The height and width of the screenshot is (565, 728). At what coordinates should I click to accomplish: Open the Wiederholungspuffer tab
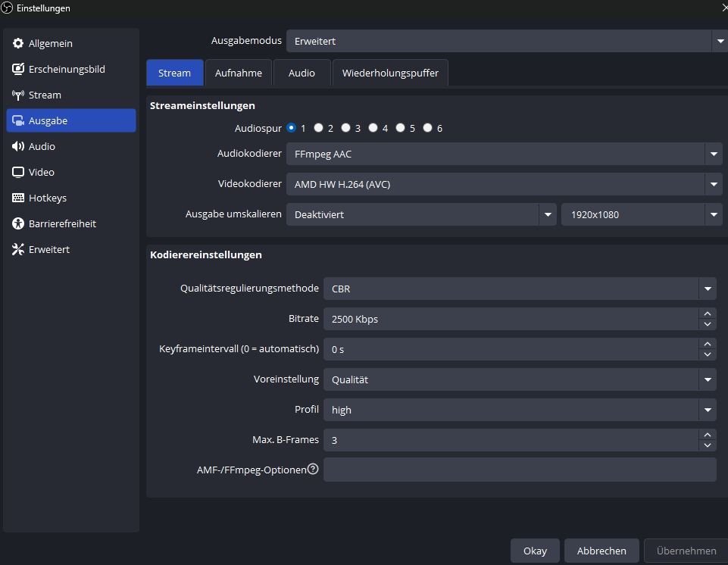point(390,73)
